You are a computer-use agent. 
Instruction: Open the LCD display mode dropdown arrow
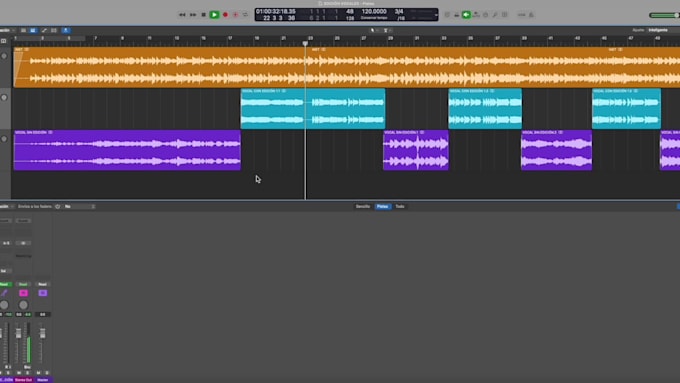[x=436, y=15]
